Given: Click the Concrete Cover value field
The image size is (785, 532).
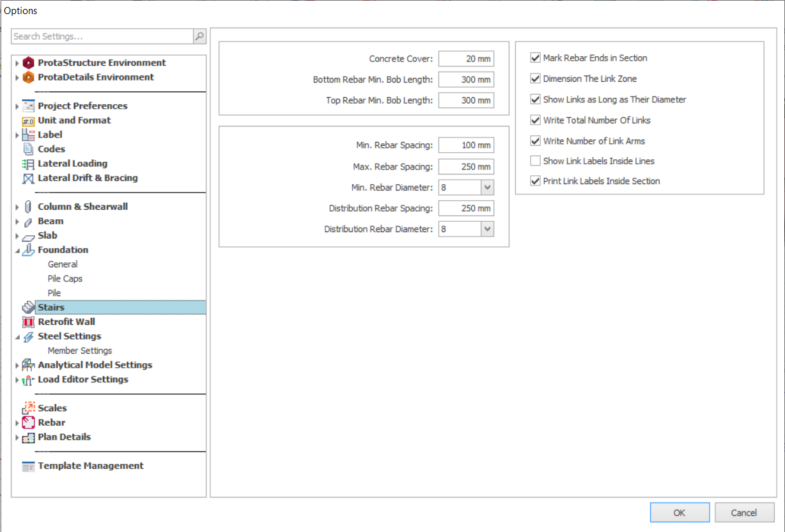Looking at the screenshot, I should click(466, 59).
